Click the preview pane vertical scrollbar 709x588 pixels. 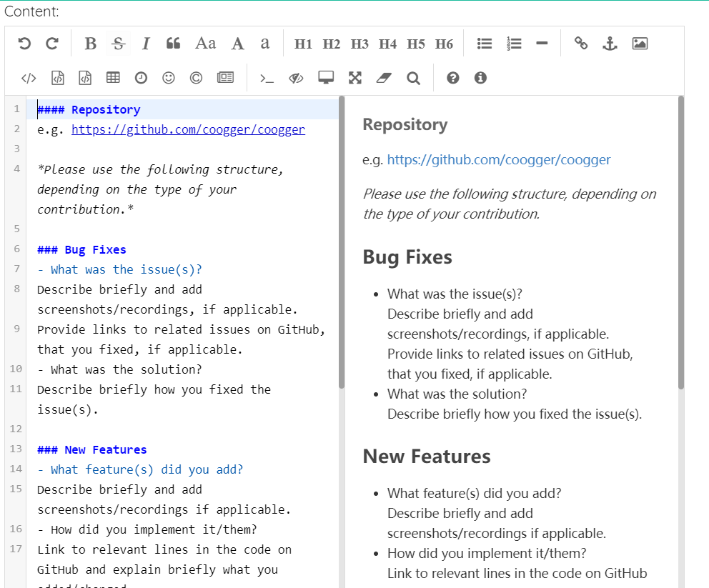coord(681,242)
